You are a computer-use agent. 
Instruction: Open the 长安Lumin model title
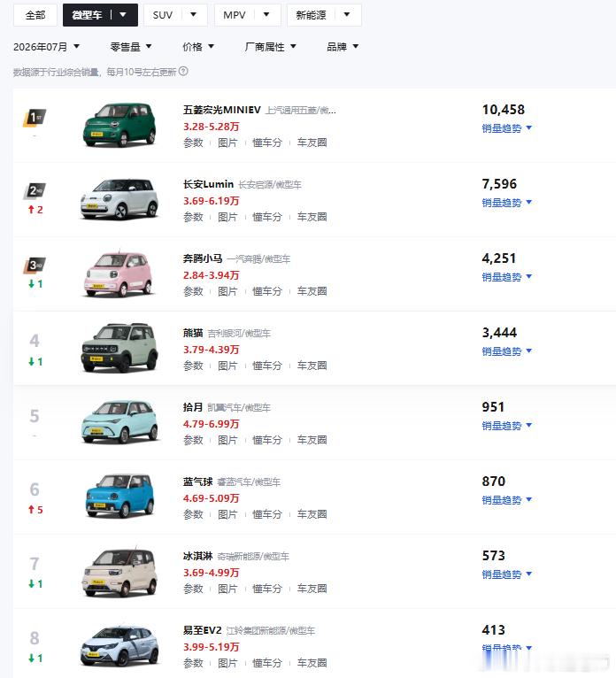[x=208, y=184]
